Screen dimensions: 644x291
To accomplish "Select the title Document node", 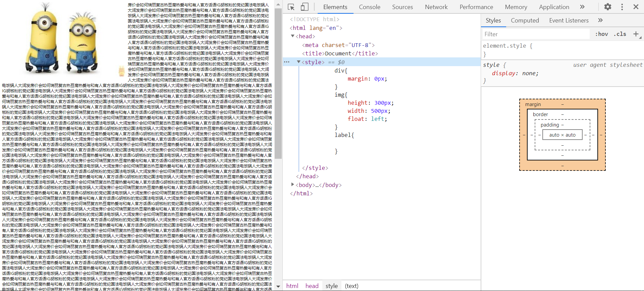I will [x=340, y=53].
